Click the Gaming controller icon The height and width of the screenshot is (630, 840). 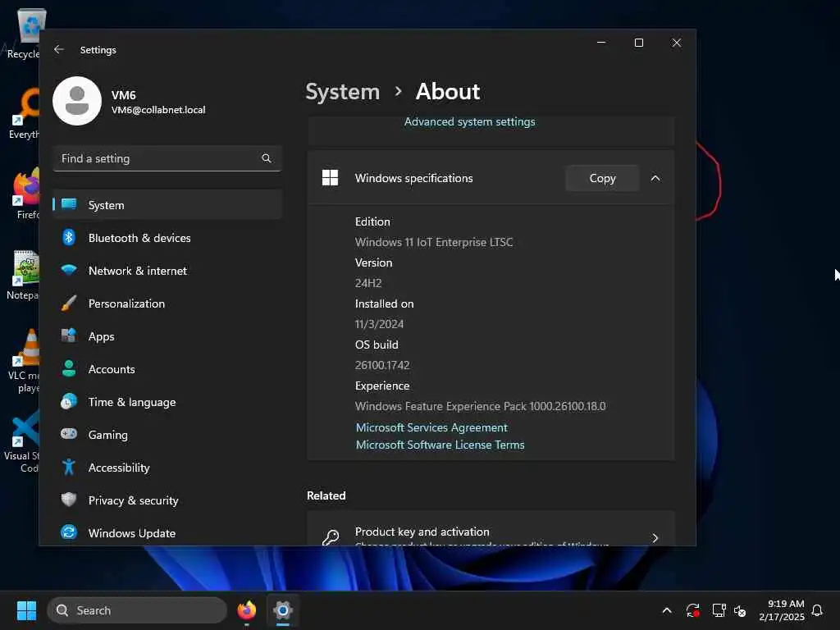click(69, 434)
